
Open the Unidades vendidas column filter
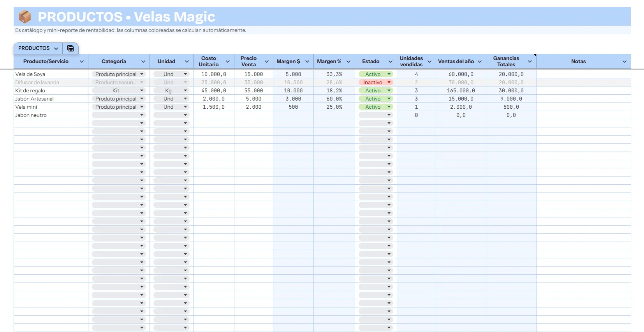[x=429, y=62]
